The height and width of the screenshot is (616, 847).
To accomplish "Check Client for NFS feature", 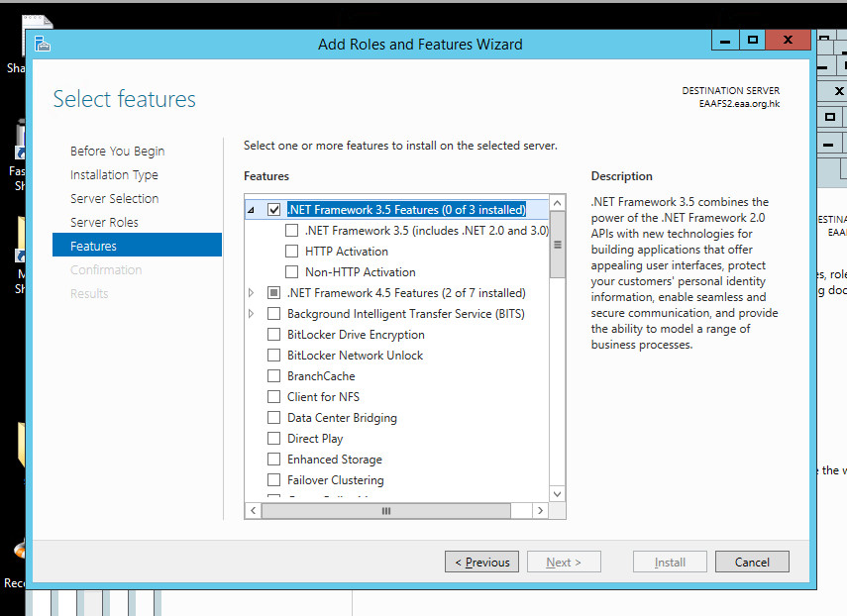I will [x=273, y=397].
